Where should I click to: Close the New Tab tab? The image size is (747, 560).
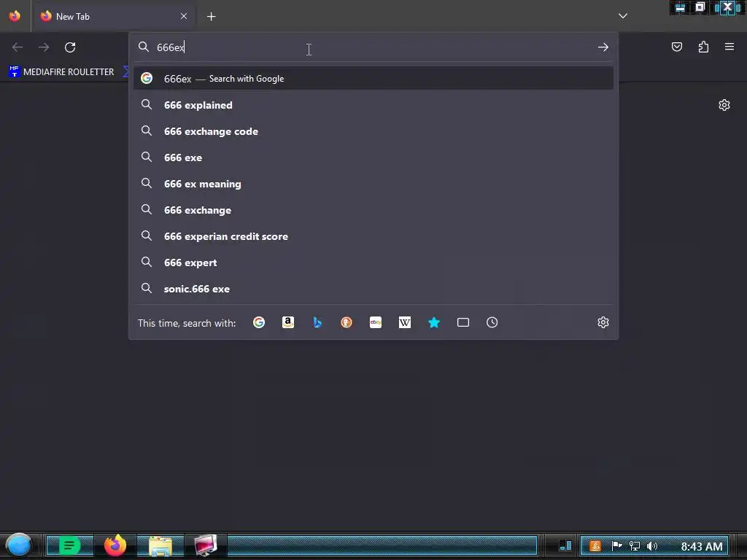[x=183, y=16]
